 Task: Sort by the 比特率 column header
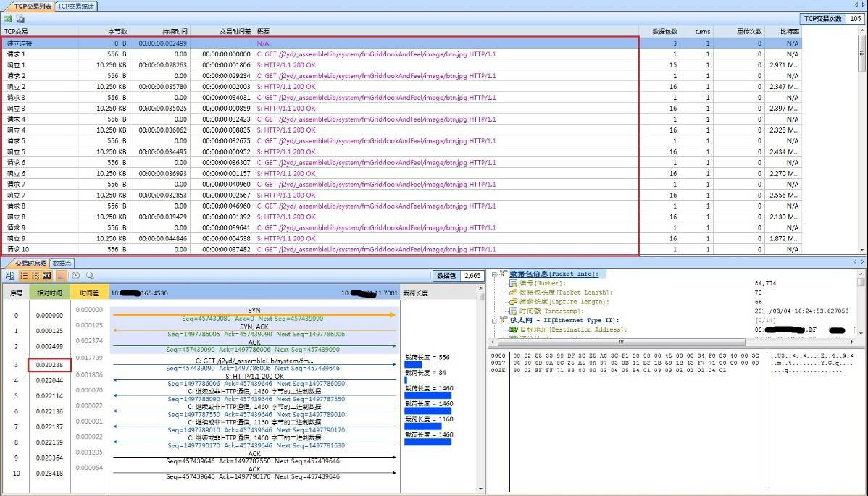(x=783, y=32)
